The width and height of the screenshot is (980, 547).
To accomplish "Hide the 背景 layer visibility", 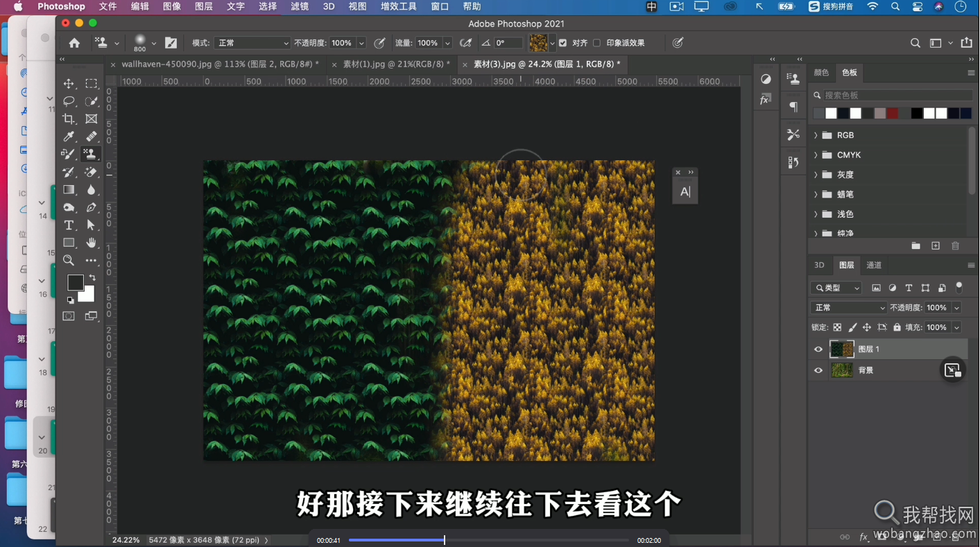I will point(818,370).
